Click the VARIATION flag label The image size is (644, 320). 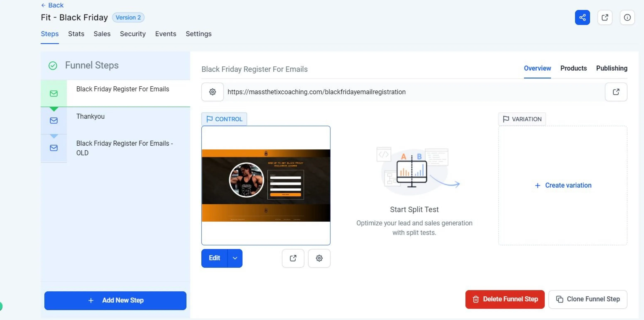(x=522, y=119)
